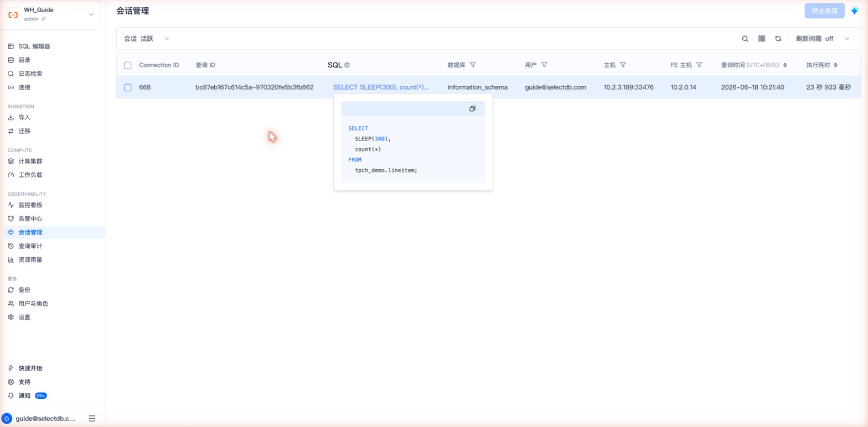Click the 支持 lifebuoy icon

pos(11,382)
